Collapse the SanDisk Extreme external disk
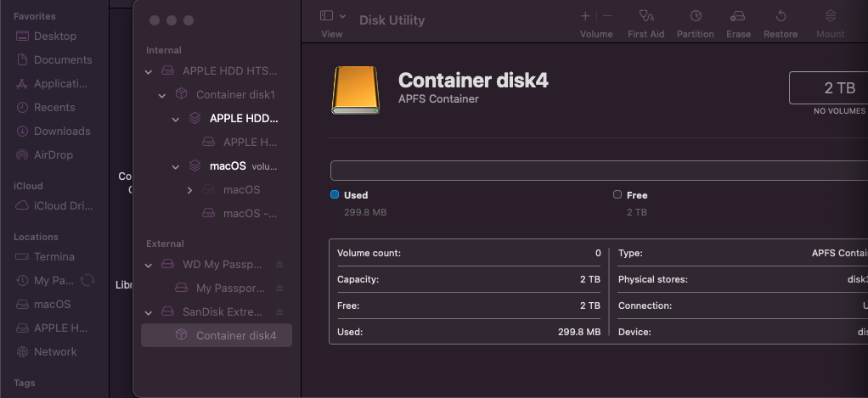 pyautogui.click(x=149, y=312)
